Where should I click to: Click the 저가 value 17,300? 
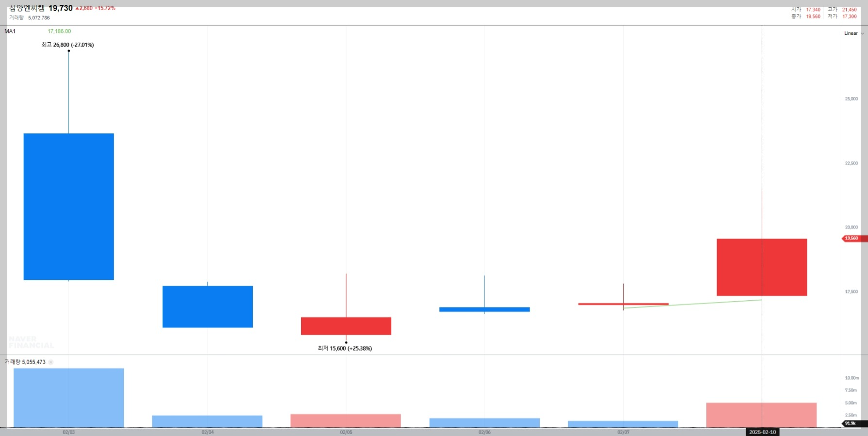coord(850,16)
